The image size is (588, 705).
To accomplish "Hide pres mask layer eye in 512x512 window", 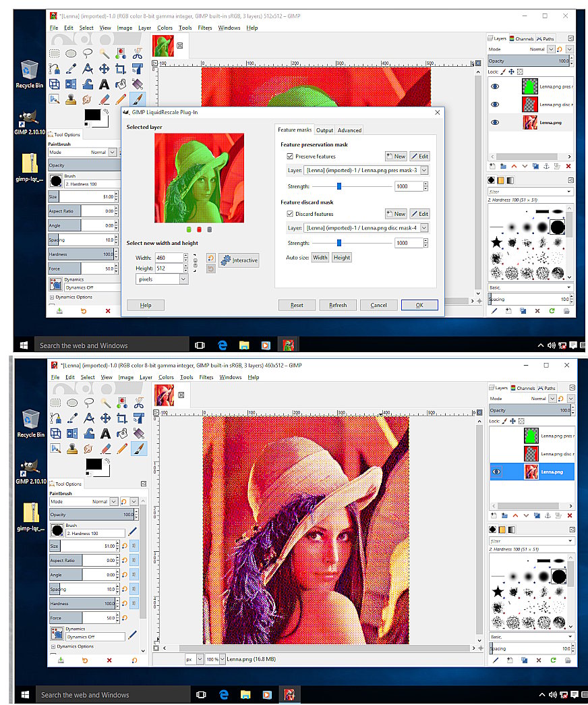I will [495, 86].
